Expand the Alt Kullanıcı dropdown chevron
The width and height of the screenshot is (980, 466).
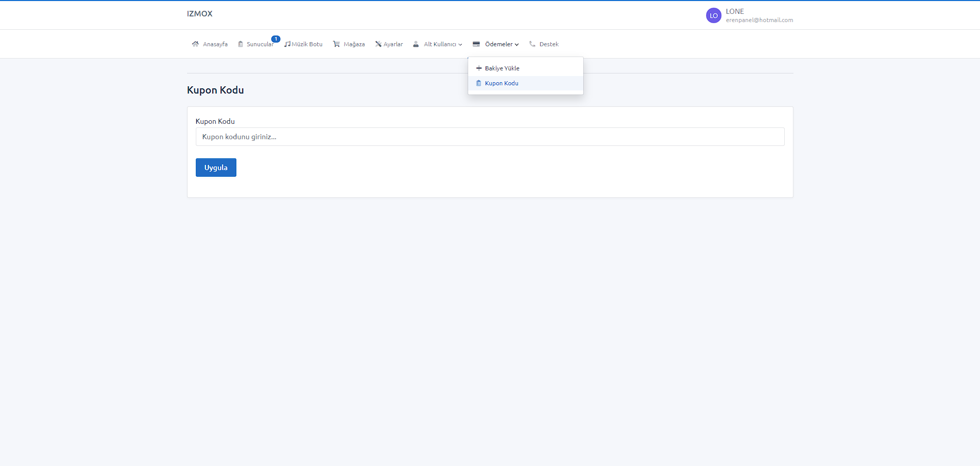click(x=460, y=45)
